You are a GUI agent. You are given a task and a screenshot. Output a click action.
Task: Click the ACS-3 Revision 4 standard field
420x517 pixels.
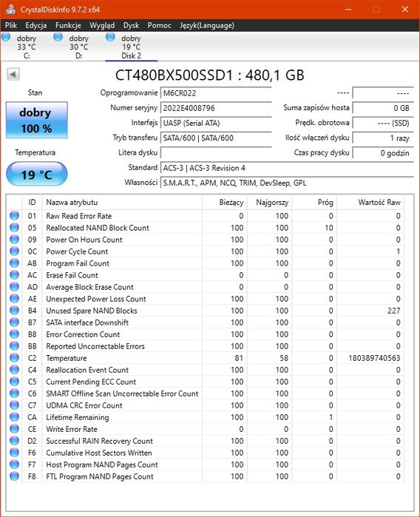point(287,168)
